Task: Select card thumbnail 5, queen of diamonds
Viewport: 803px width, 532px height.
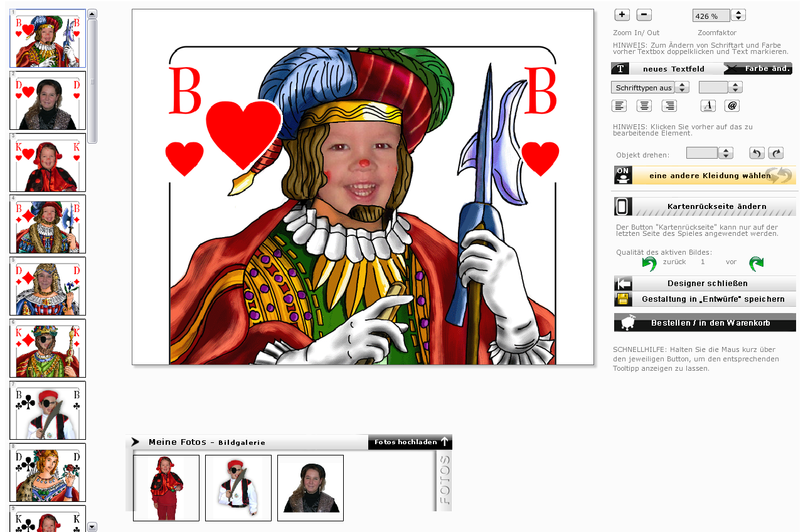Action: pos(48,287)
